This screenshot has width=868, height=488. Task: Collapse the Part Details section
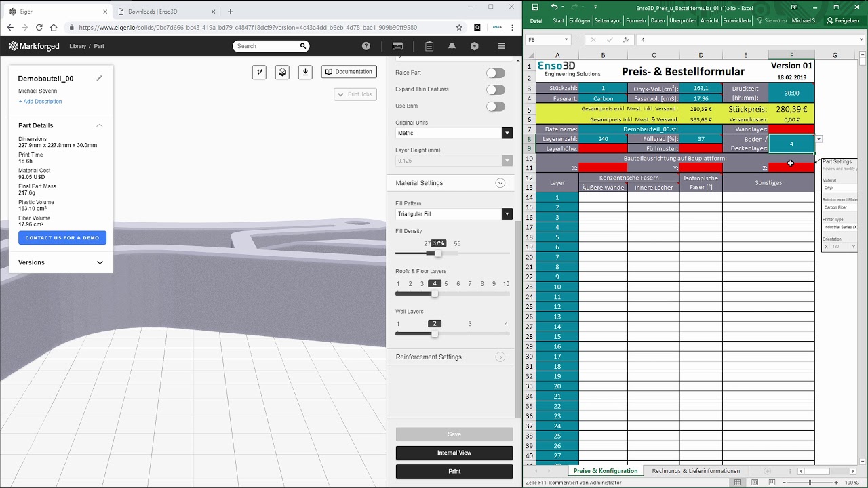[100, 125]
